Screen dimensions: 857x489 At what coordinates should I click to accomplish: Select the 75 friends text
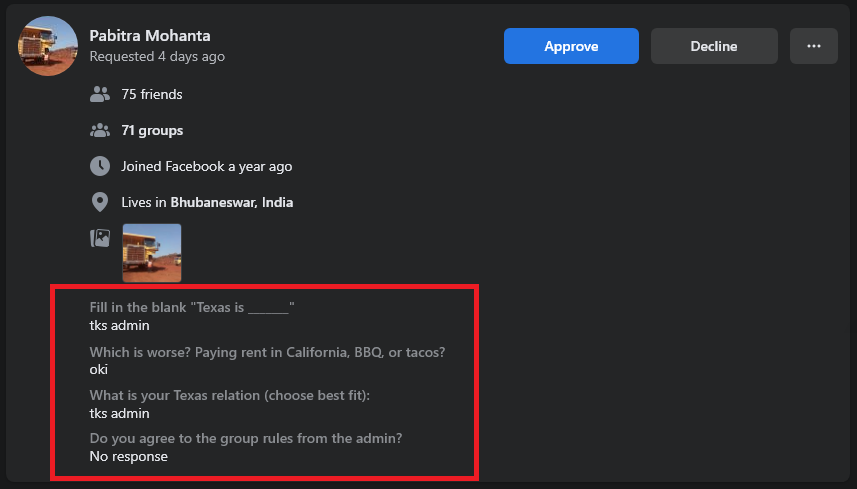(x=152, y=94)
